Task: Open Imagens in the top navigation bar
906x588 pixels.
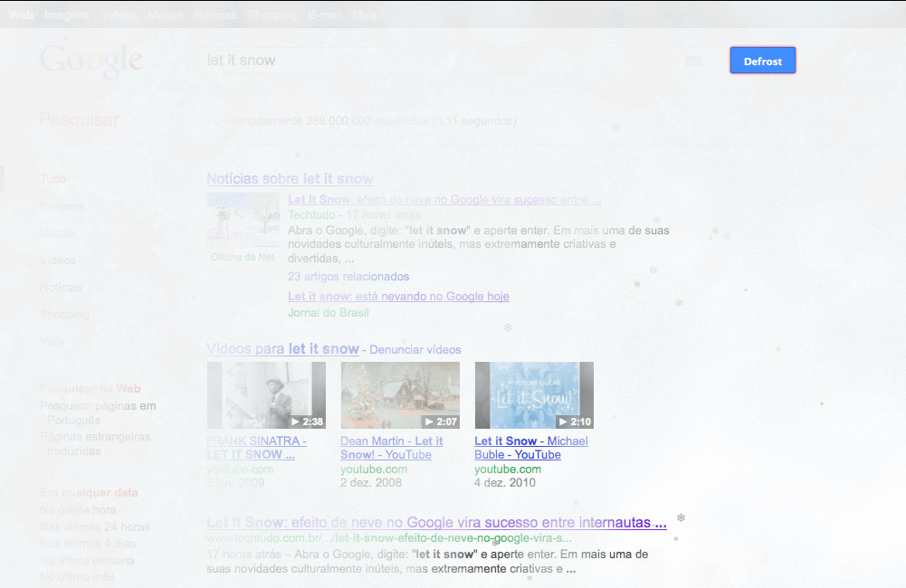Action: pyautogui.click(x=66, y=15)
